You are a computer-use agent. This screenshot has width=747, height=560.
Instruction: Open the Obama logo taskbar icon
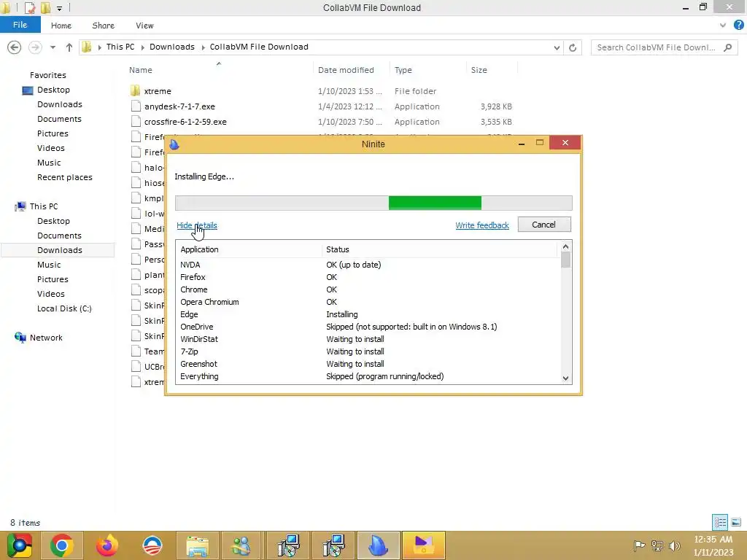[x=152, y=545]
